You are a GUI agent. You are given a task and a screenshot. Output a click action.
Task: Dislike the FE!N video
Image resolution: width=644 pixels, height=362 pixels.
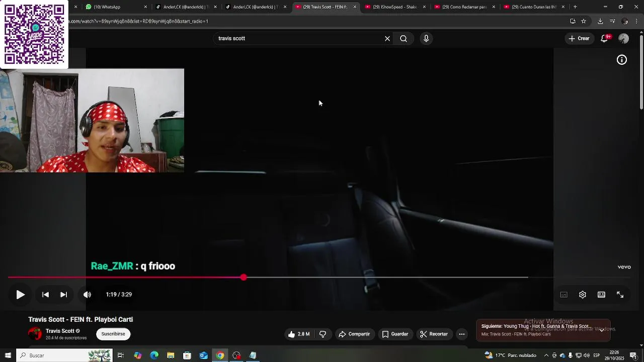coord(323,334)
